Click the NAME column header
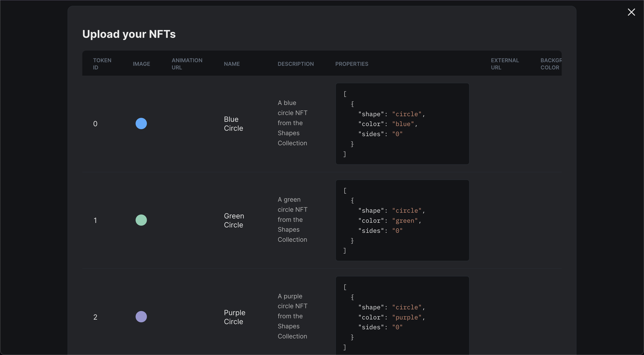The height and width of the screenshot is (355, 644). pyautogui.click(x=231, y=64)
